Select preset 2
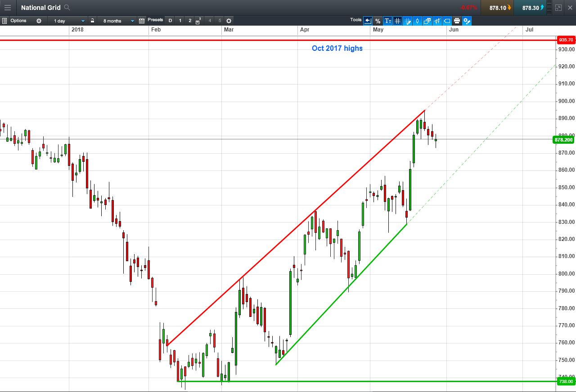The width and height of the screenshot is (576, 392). (x=190, y=21)
